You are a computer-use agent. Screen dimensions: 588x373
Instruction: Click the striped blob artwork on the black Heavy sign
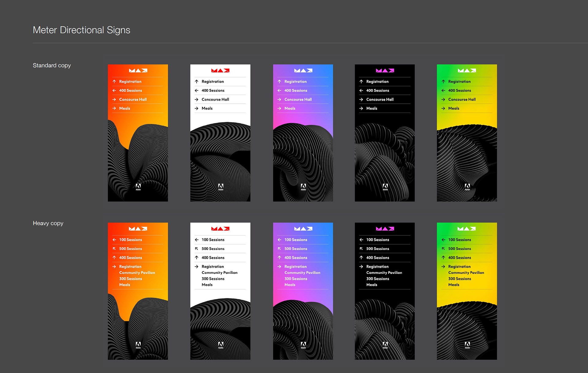tap(385, 329)
